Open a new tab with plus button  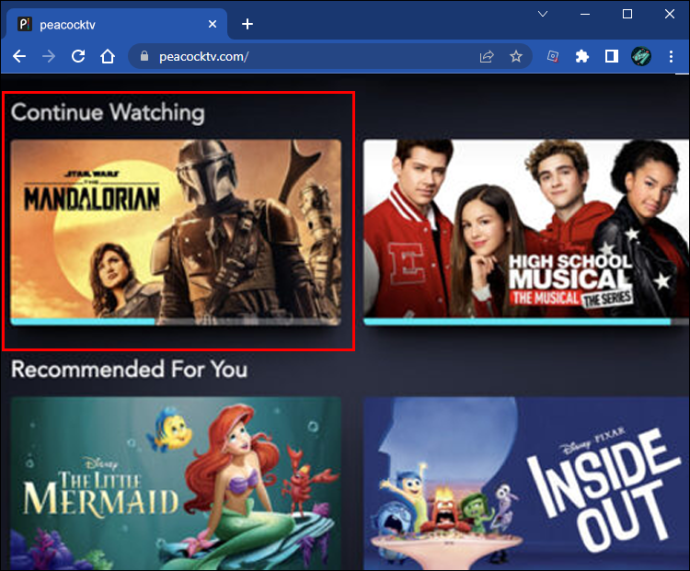[x=247, y=24]
